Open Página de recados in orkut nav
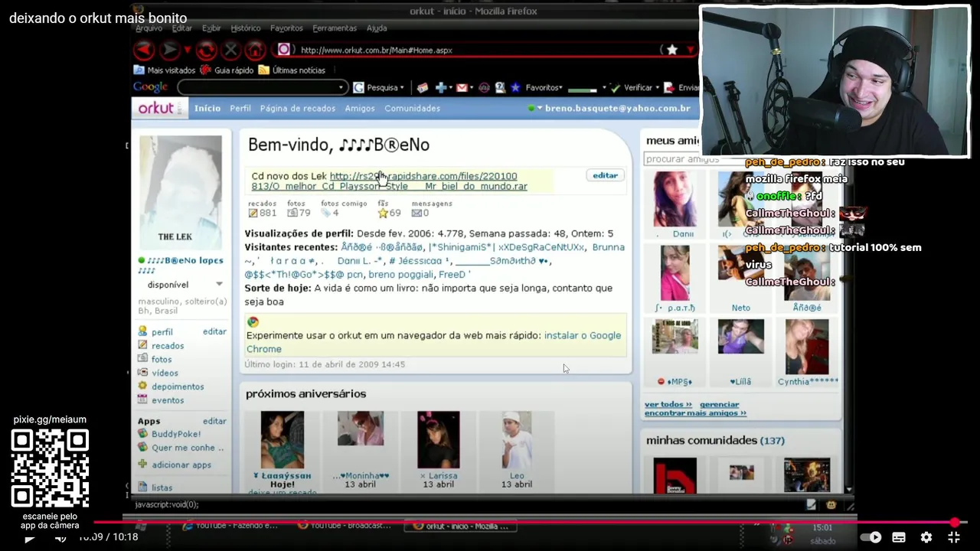Image resolution: width=980 pixels, height=551 pixels. [x=298, y=108]
